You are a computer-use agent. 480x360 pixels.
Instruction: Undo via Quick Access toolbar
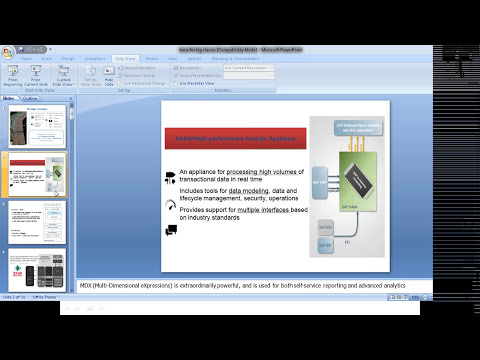(x=29, y=49)
